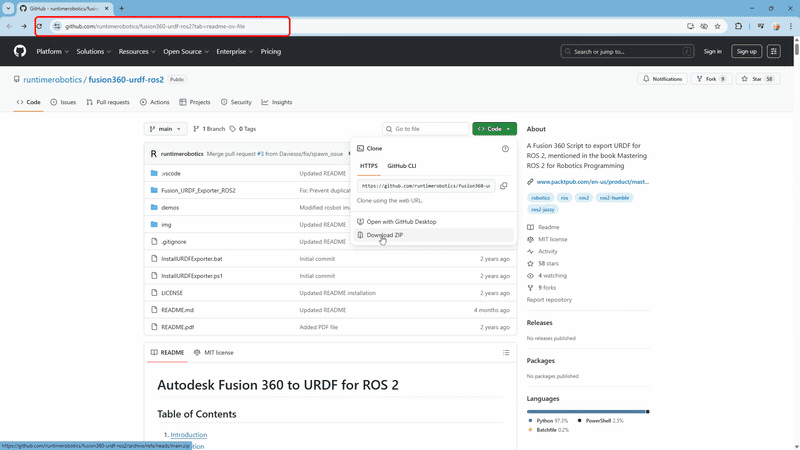800x450 pixels.
Task: Click the Pricing link
Action: 270,52
